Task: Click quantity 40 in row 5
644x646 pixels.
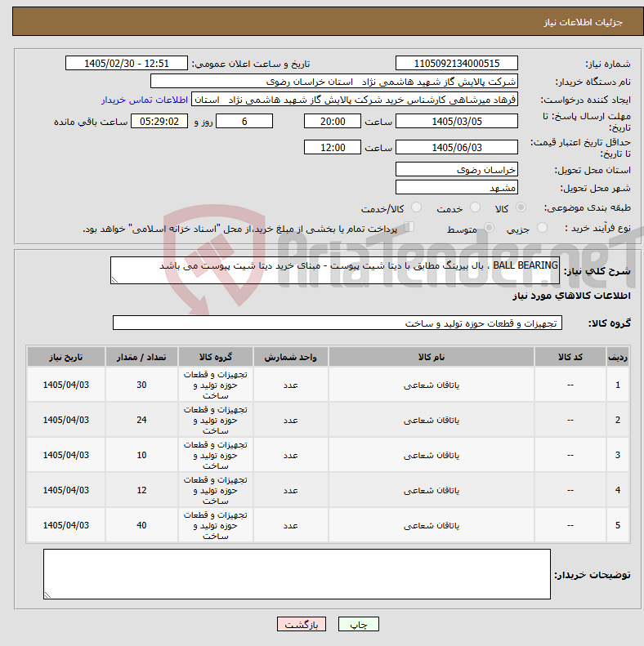Action: [x=141, y=525]
